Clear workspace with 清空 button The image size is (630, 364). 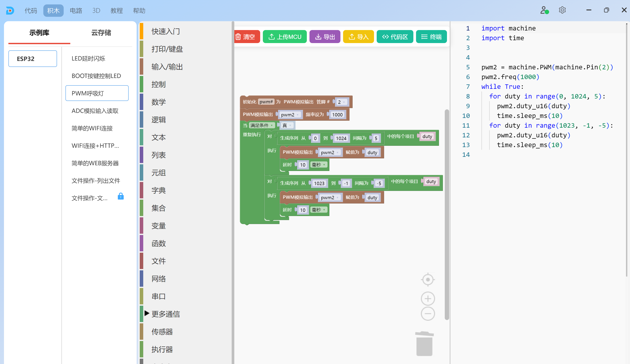[x=247, y=37]
